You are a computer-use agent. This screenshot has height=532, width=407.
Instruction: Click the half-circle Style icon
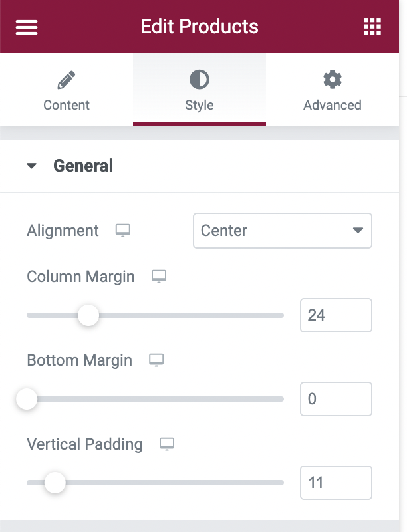coord(200,80)
